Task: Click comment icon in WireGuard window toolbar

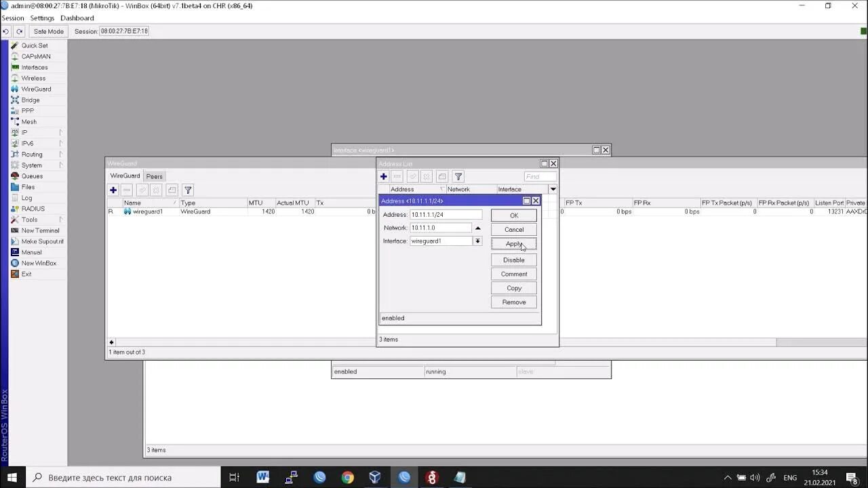Action: point(172,190)
